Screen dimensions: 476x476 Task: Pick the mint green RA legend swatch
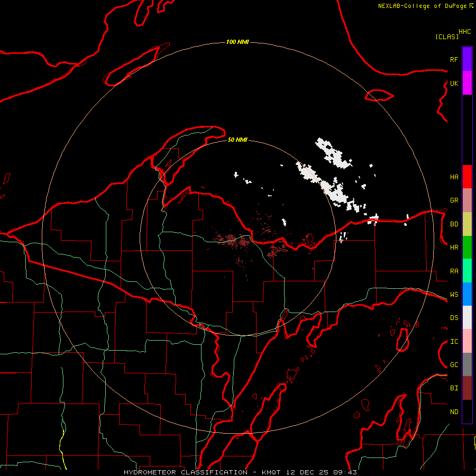(467, 271)
